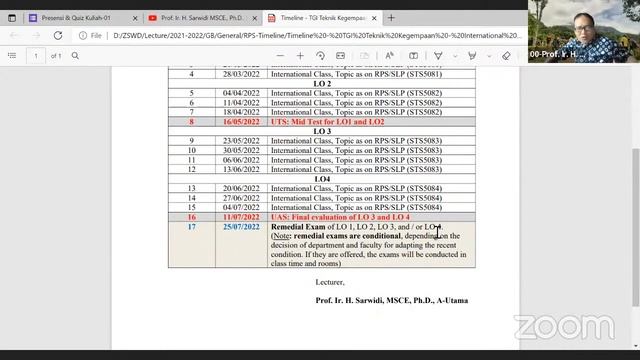Switch to Presensi & Quiz Kuliah-01 tab

[x=76, y=18]
